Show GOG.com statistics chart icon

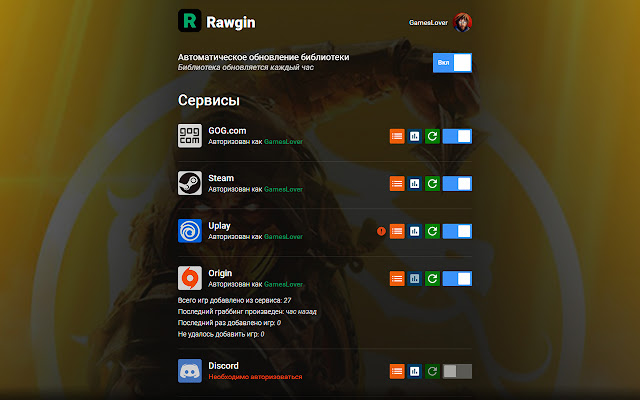(414, 136)
